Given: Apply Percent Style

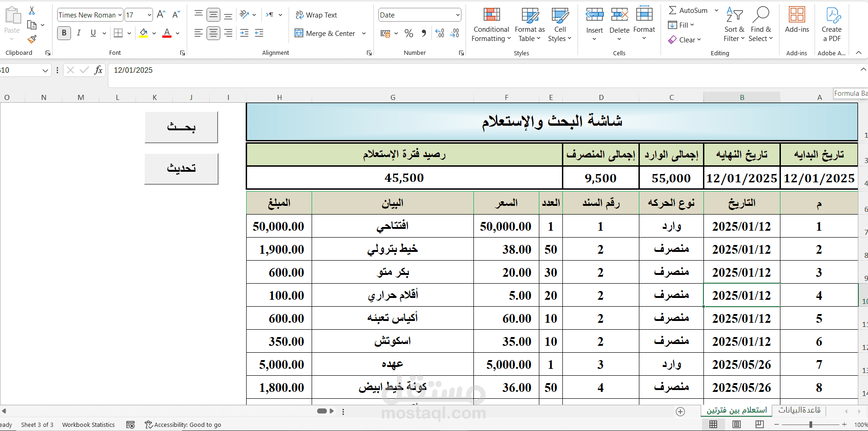Looking at the screenshot, I should 409,33.
